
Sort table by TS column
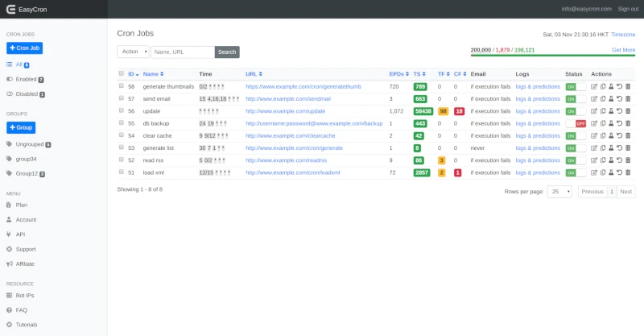[x=419, y=74]
